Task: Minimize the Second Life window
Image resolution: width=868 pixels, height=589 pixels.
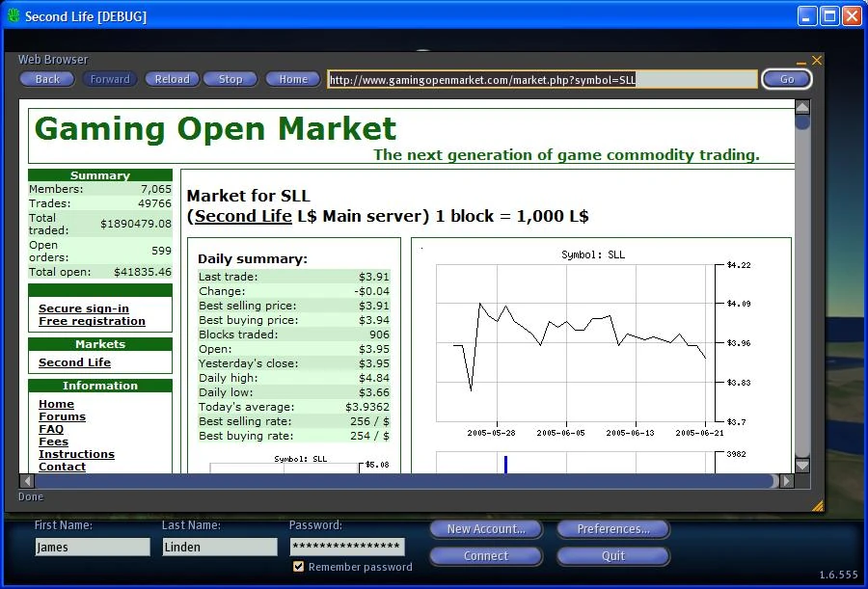Action: point(807,15)
